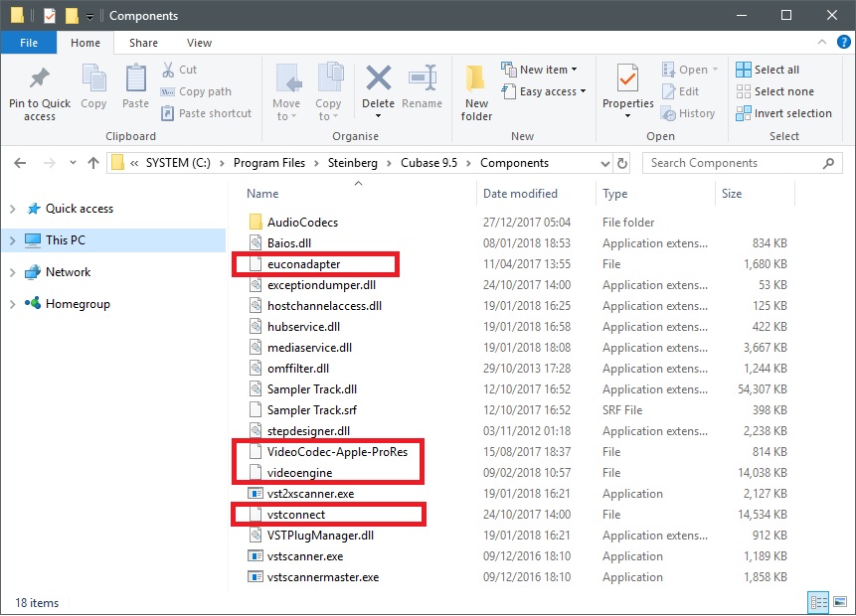This screenshot has height=616, width=856.
Task: Refresh the Components folder view
Action: (621, 163)
